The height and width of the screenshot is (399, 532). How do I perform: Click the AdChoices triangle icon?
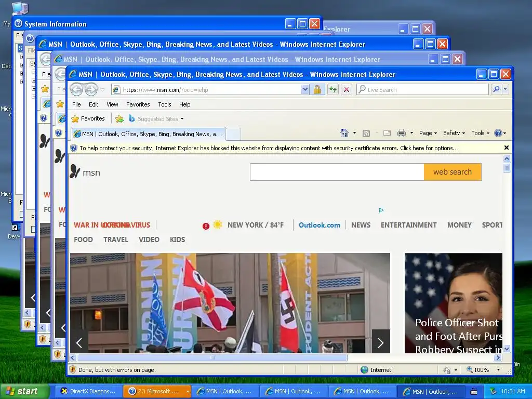pyautogui.click(x=381, y=210)
